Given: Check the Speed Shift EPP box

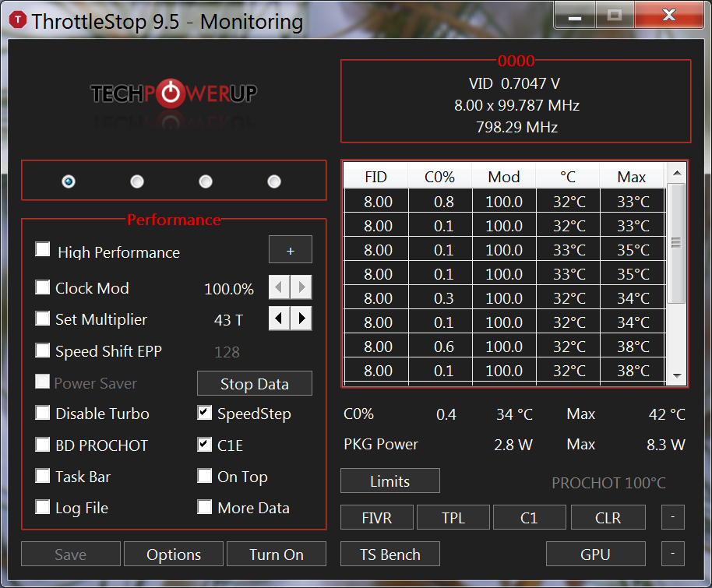Looking at the screenshot, I should tap(43, 350).
